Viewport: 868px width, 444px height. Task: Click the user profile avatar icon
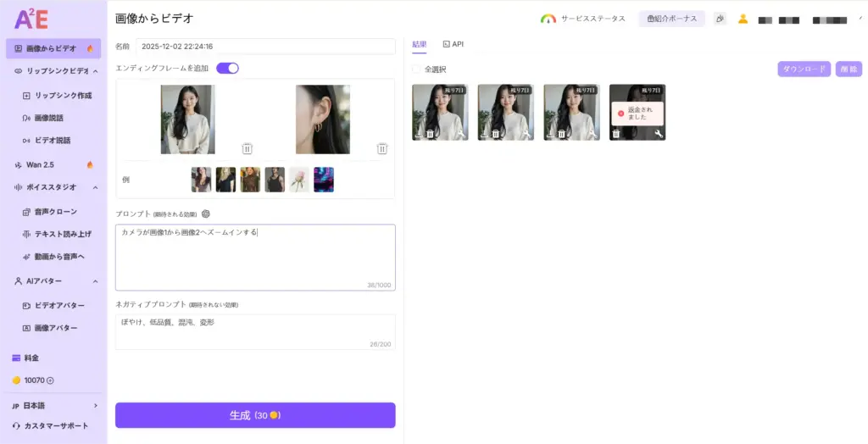[x=743, y=19]
